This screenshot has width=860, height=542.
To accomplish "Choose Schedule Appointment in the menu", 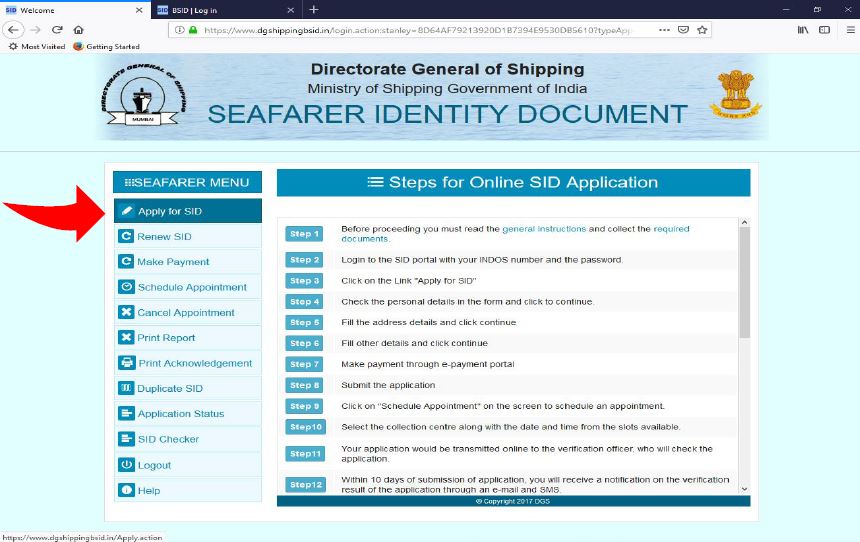I will [x=188, y=287].
